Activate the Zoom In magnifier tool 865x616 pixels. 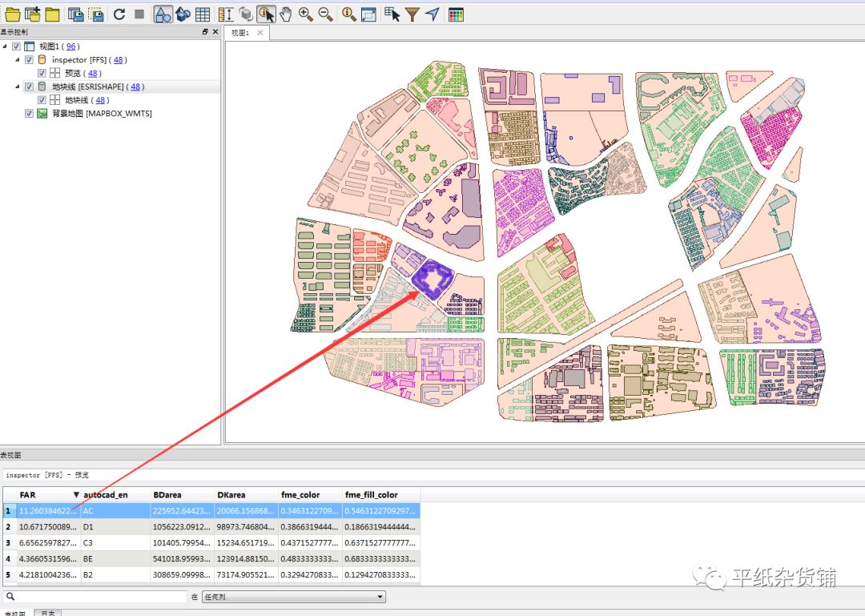(305, 14)
